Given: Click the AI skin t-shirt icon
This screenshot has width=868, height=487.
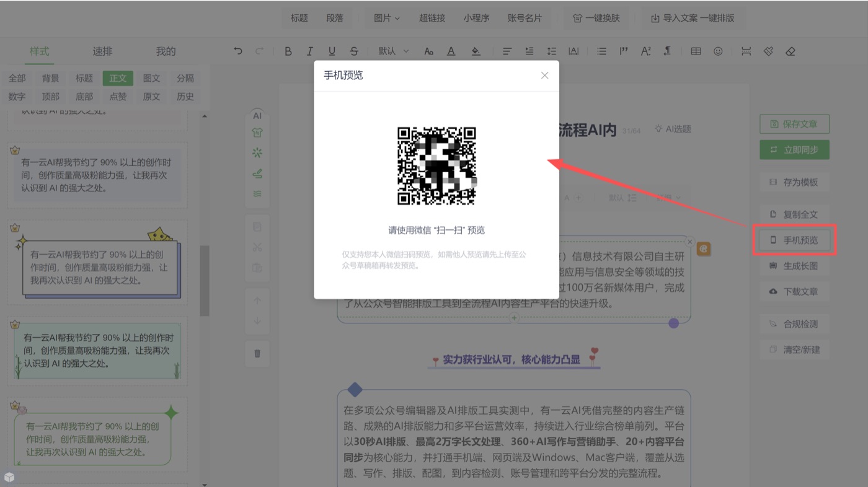Looking at the screenshot, I should 257,133.
